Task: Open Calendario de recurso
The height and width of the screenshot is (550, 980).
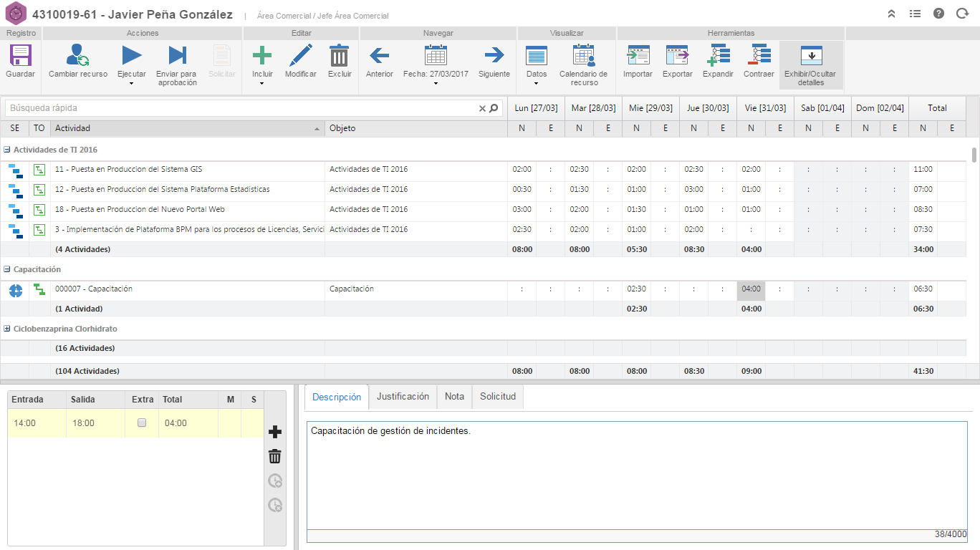Action: point(583,56)
